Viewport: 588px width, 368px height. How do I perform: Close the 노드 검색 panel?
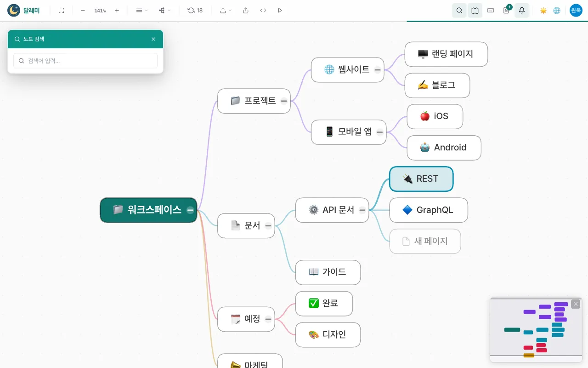point(153,39)
